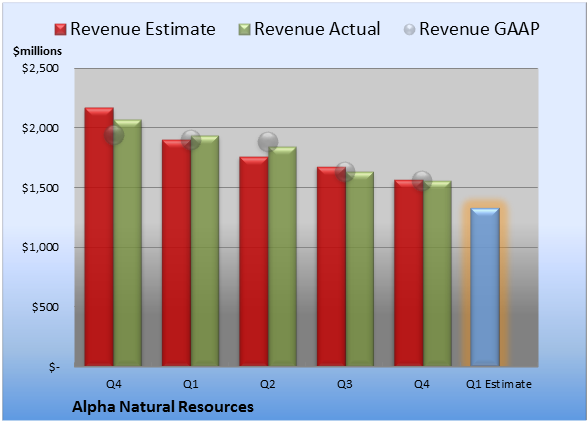This screenshot has height=422, width=588.
Task: Click the 'Q1' category label
Action: 190,384
